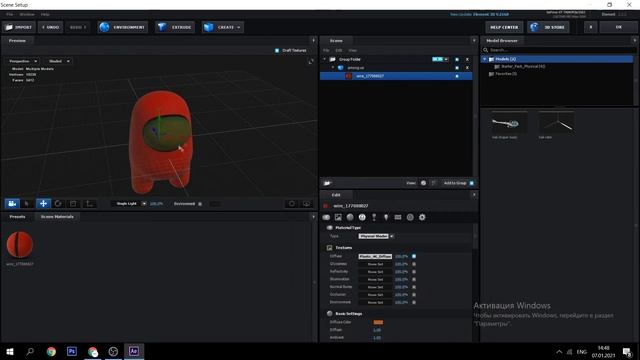Toggle Draft Textures checkbox
Screen dimensions: 640x360
(277, 50)
